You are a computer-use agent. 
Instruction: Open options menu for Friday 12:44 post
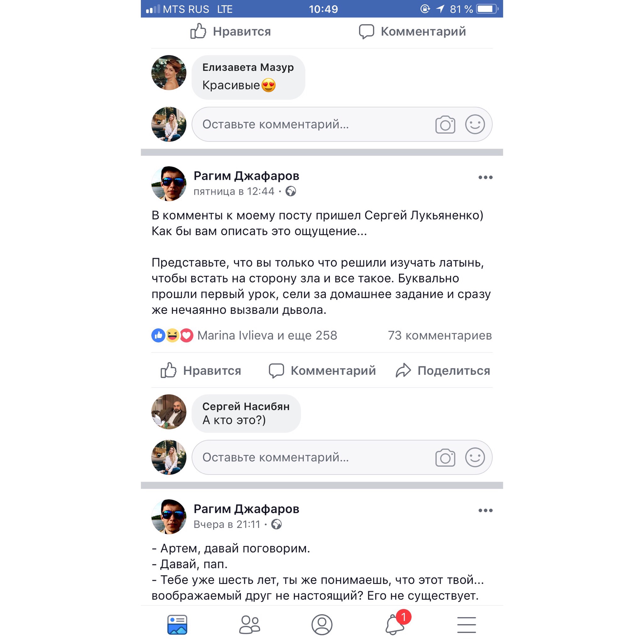tap(485, 177)
